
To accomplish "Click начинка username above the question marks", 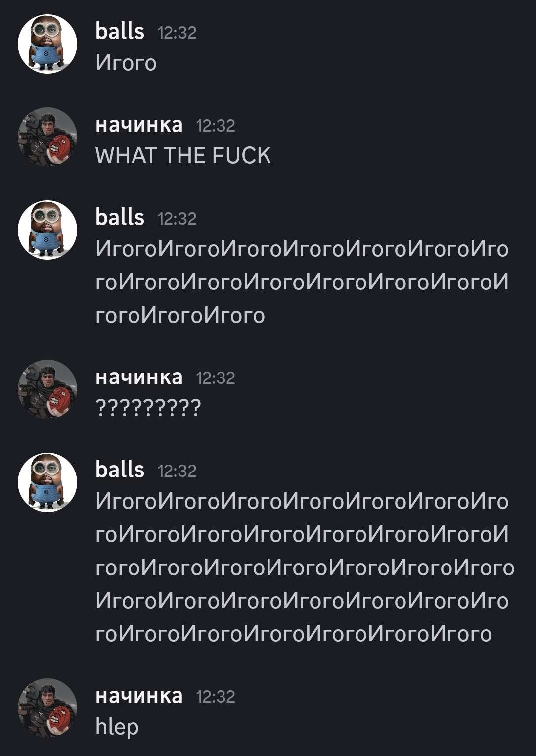I will tap(139, 377).
